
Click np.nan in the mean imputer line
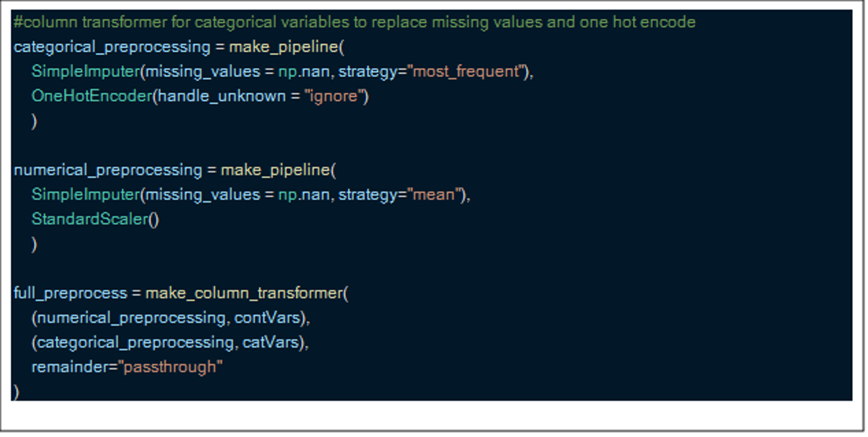pyautogui.click(x=304, y=195)
